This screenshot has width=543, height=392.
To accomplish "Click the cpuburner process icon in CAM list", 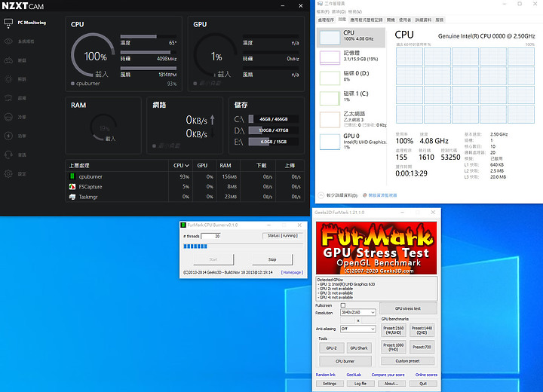I will (x=72, y=176).
